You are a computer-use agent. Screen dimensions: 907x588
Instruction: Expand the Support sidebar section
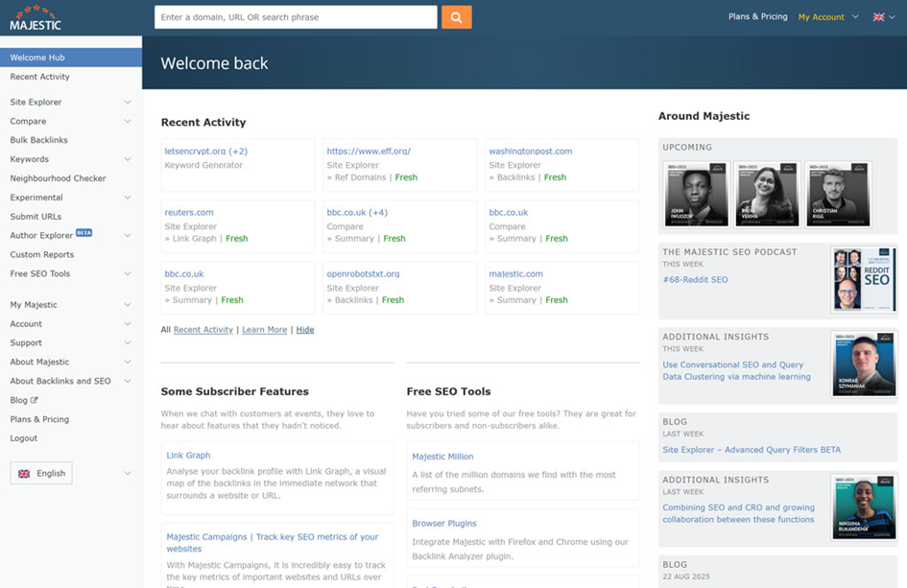coord(128,342)
